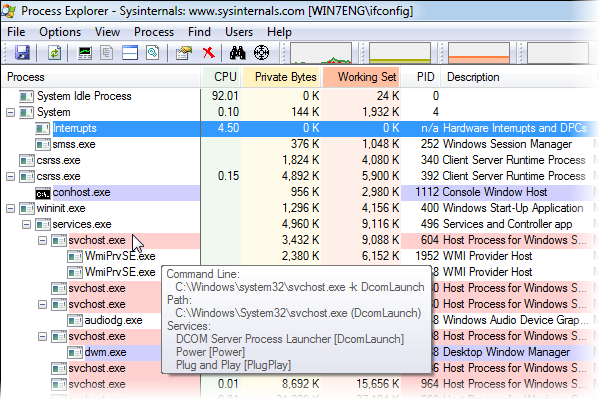Collapse svchost.exe node above dwm.exe

[x=42, y=336]
